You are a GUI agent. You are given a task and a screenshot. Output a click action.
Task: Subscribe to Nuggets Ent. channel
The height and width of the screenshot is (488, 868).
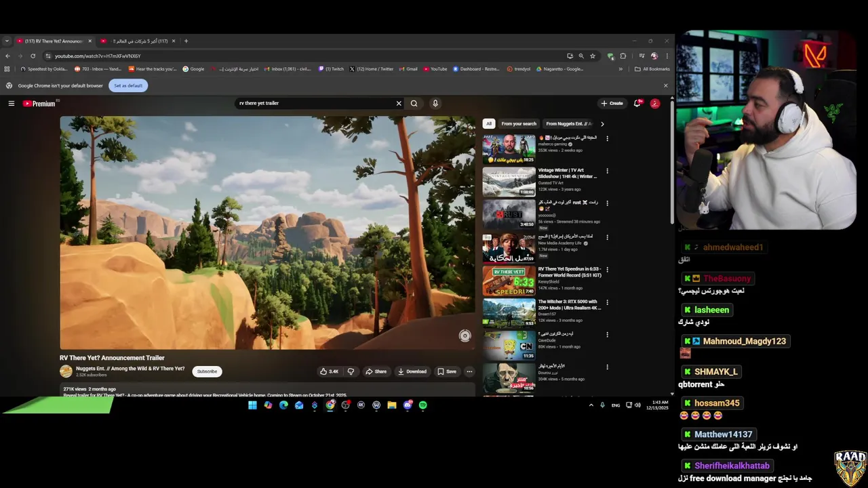pos(207,371)
